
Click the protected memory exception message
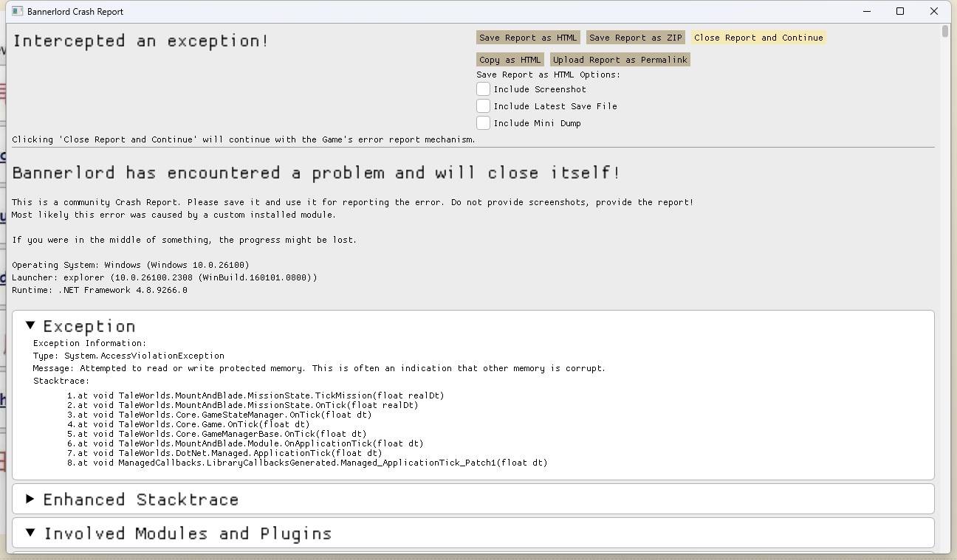pyautogui.click(x=319, y=368)
